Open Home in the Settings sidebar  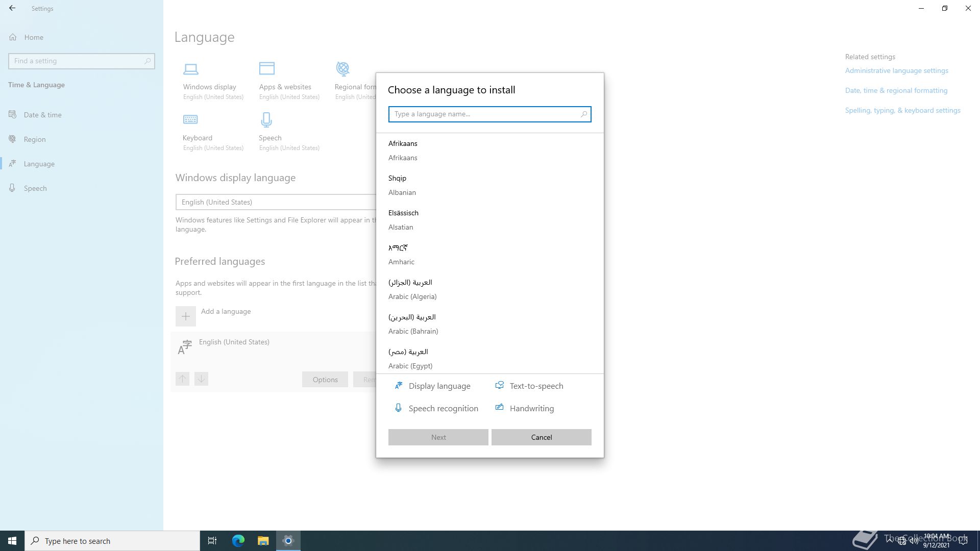(82, 37)
